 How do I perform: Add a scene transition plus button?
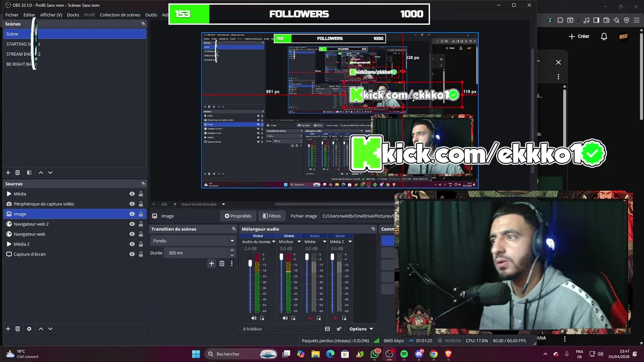[211, 263]
